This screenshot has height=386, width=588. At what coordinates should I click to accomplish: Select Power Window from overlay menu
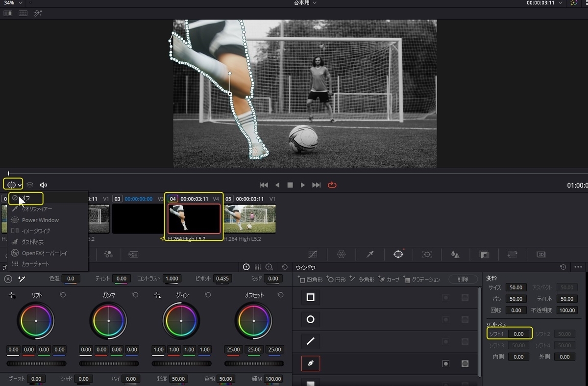(x=40, y=220)
